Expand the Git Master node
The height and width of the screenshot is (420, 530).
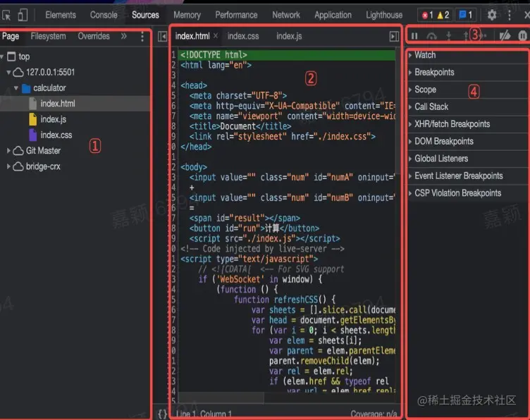point(8,151)
